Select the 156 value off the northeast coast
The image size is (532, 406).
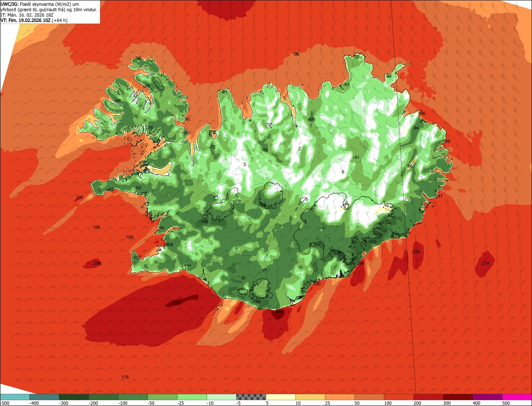pos(422,113)
